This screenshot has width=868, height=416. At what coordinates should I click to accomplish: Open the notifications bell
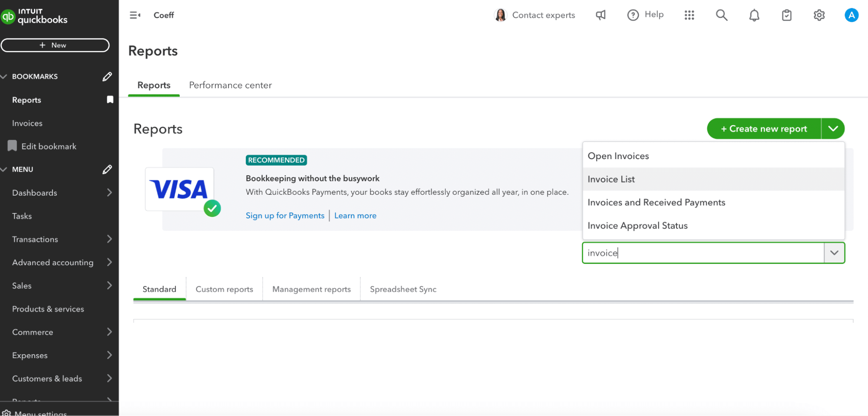754,15
